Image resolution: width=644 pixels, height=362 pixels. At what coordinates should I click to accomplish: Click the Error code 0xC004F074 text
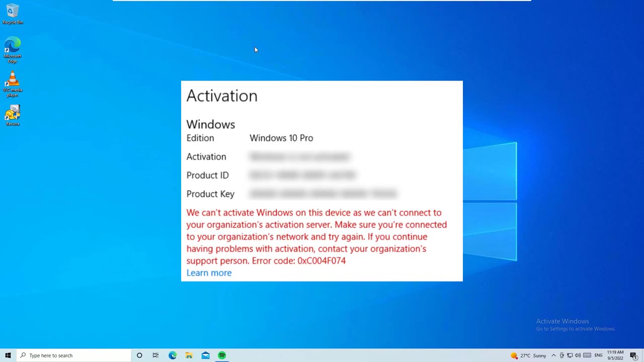[299, 261]
